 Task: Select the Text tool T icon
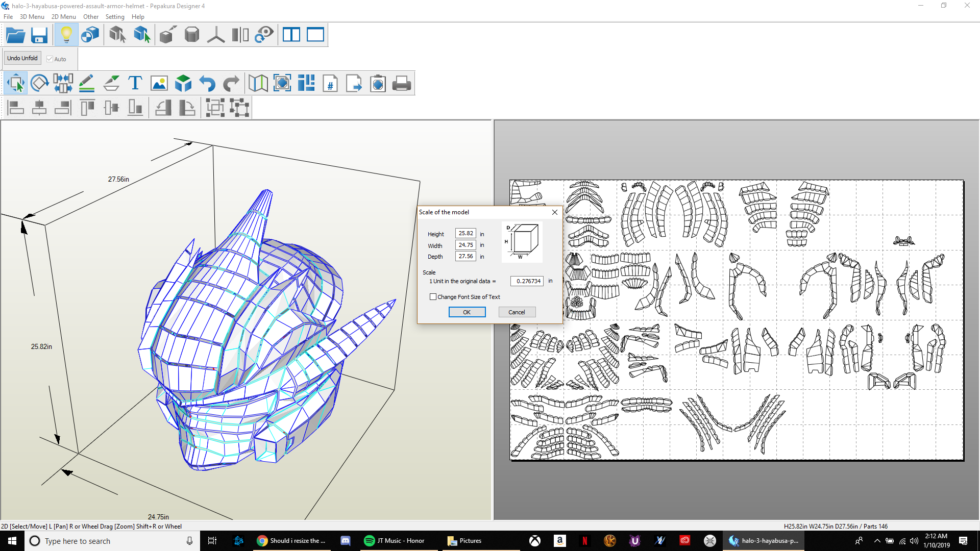click(x=135, y=83)
